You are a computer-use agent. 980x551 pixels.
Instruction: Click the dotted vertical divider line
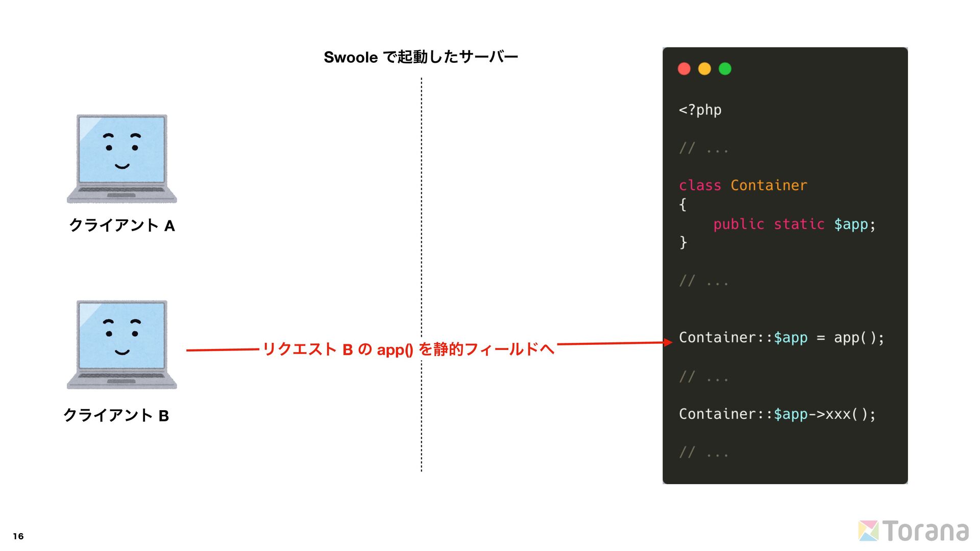click(x=421, y=204)
